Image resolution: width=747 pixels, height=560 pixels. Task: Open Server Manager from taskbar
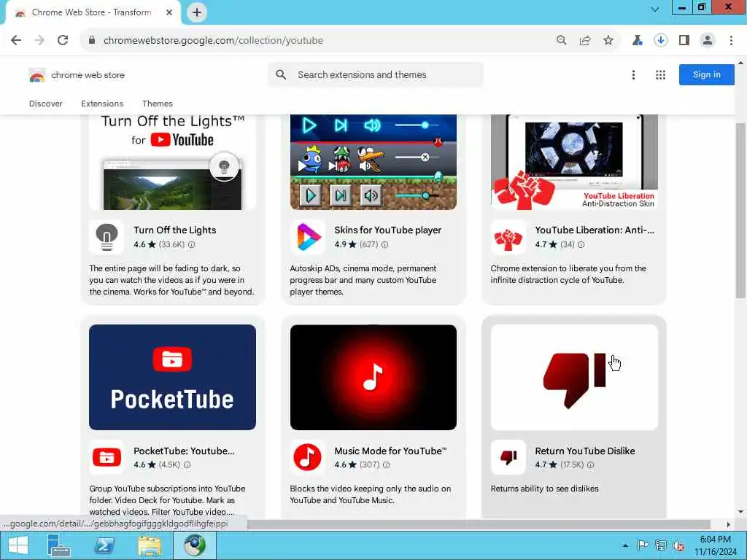click(x=59, y=545)
